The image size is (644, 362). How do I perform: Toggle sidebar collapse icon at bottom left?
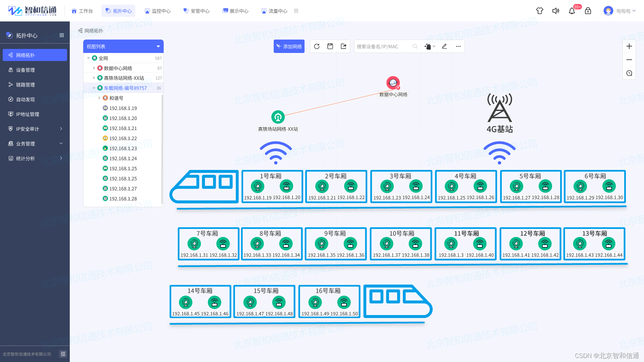63,354
